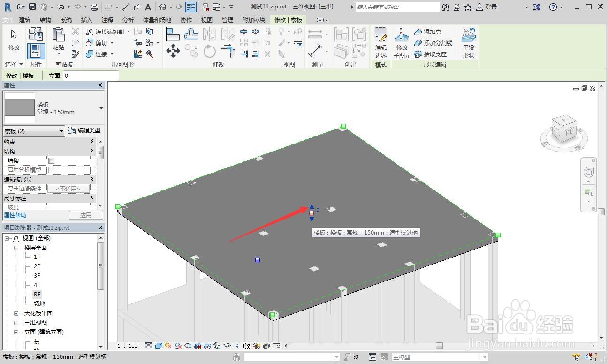Toggle 启用分析模型 checkbox
Viewport: 608px width, 364px height.
pos(52,170)
